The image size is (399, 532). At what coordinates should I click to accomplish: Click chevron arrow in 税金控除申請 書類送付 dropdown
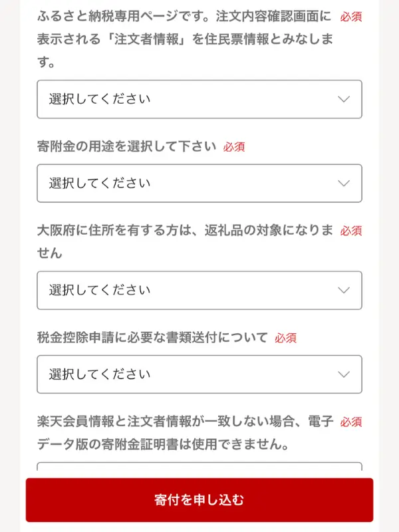344,374
